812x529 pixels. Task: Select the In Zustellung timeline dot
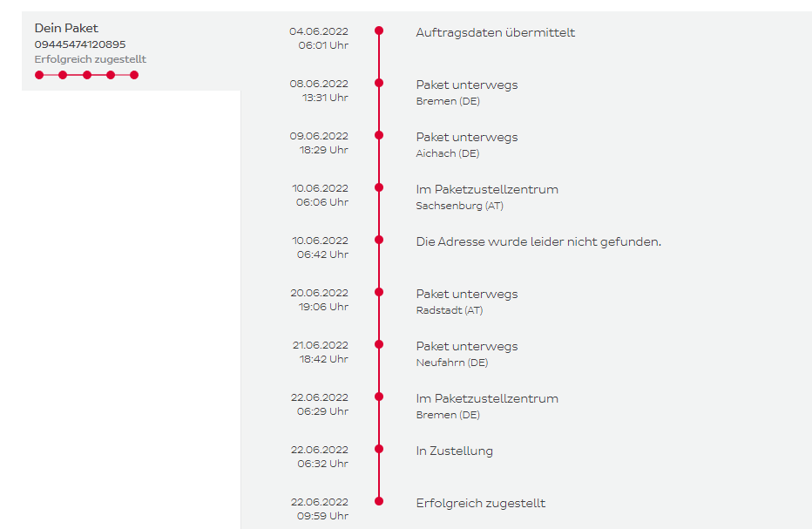[x=379, y=449]
